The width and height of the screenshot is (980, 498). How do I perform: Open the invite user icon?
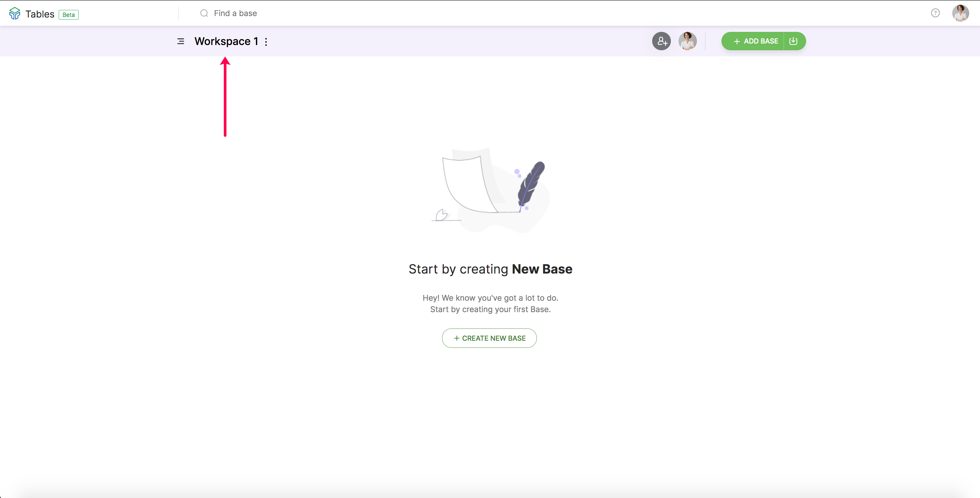[x=661, y=41]
